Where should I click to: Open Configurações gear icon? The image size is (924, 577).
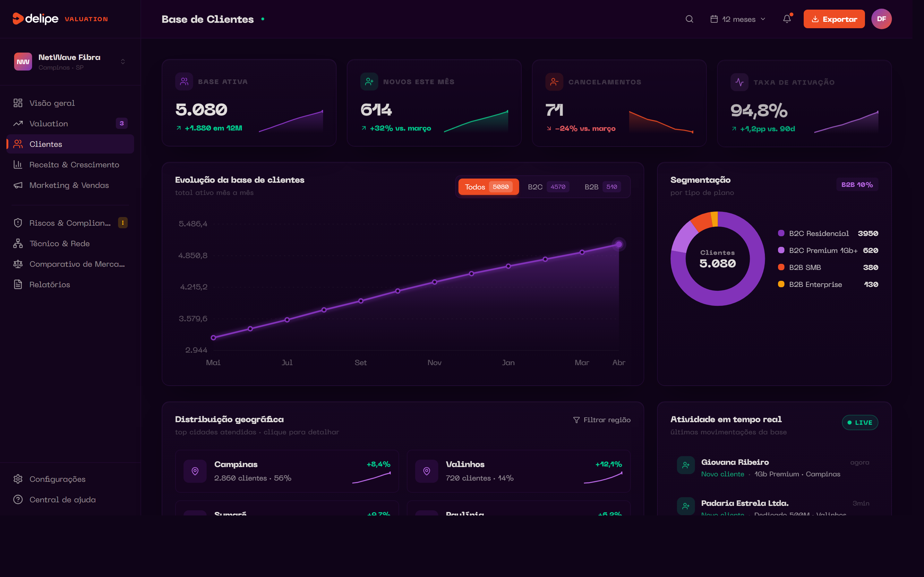18,479
